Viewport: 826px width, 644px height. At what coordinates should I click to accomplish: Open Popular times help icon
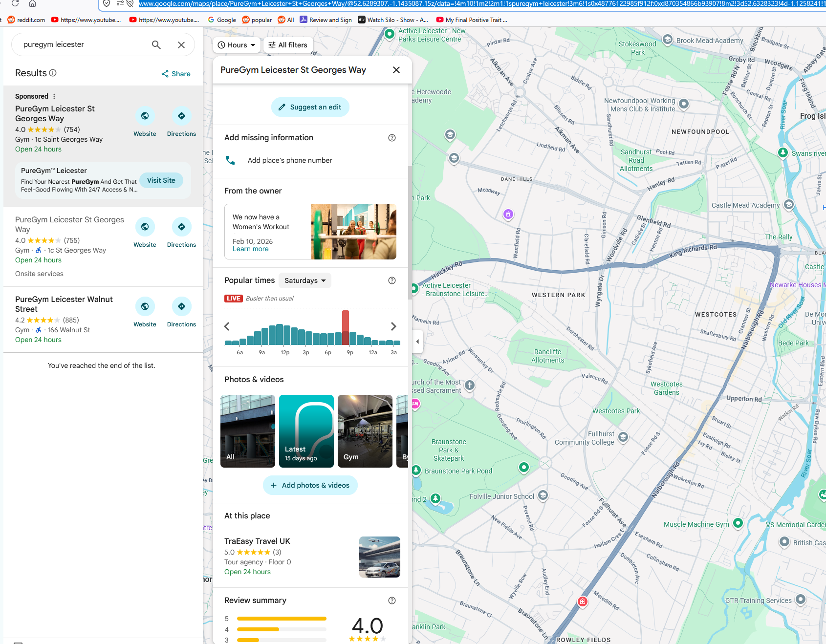(x=392, y=280)
